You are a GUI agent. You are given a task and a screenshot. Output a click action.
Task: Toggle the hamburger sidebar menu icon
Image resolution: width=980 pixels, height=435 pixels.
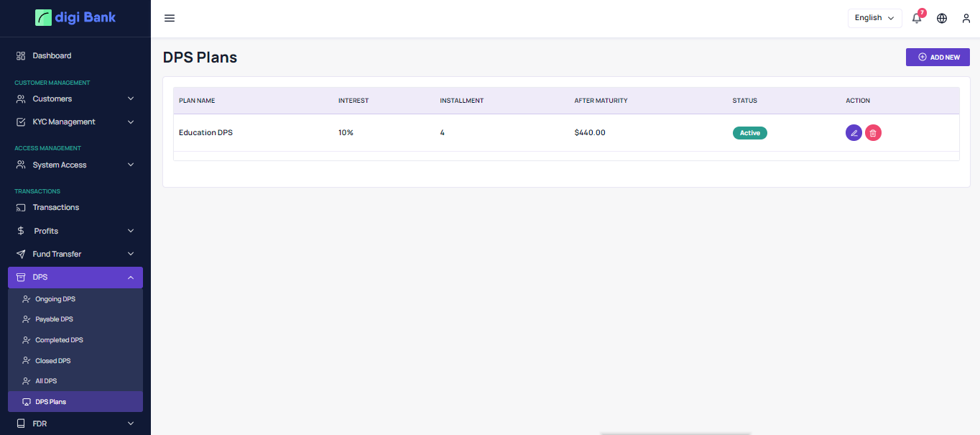[170, 18]
